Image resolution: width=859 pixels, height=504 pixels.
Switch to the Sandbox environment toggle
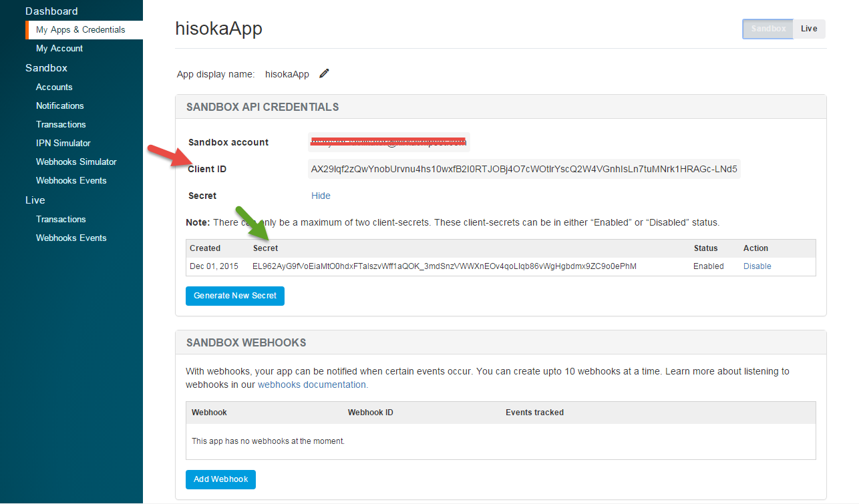[x=768, y=29]
